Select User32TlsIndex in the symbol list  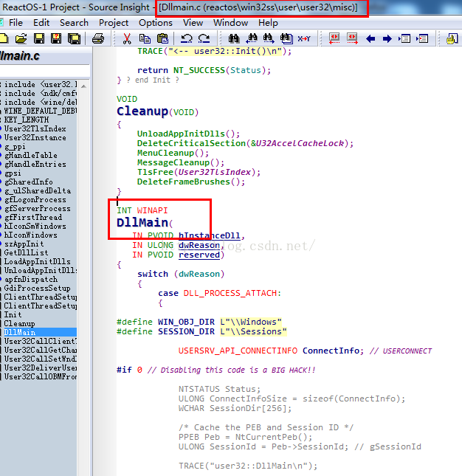coord(35,128)
